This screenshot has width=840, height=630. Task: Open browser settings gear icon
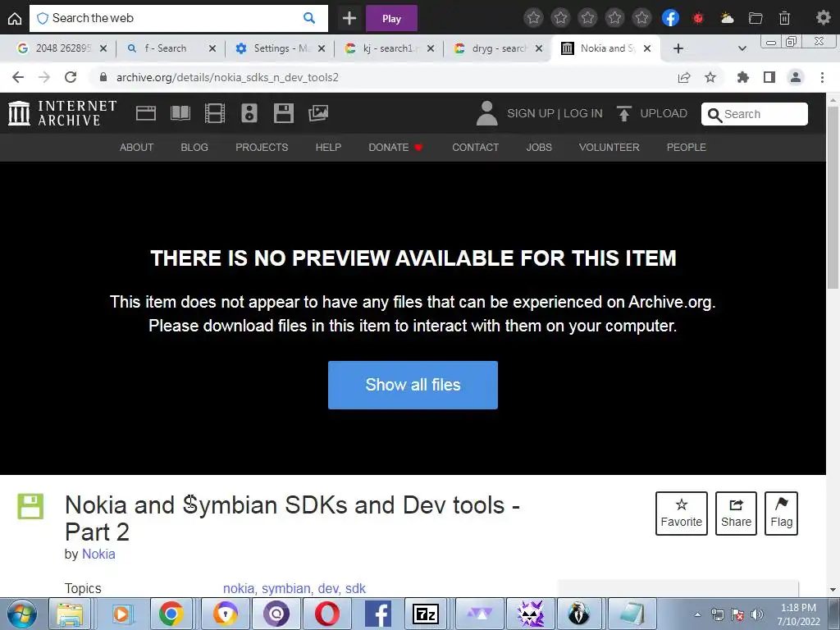(x=823, y=18)
